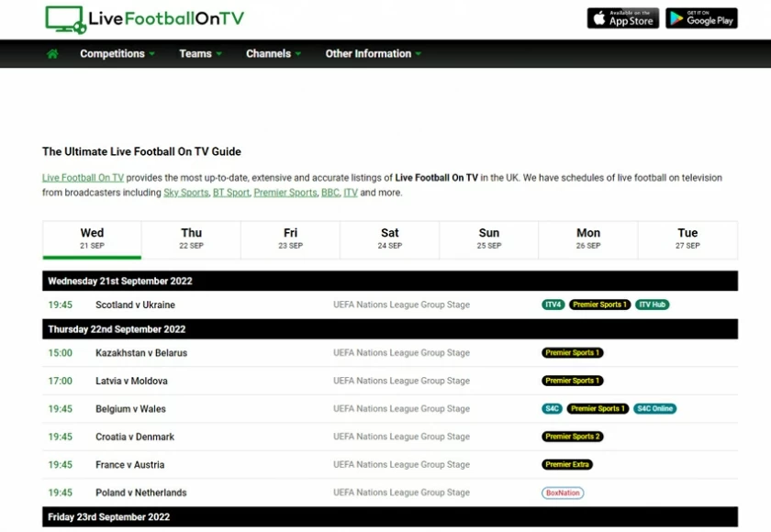The image size is (771, 532).
Task: Open the Other Information menu
Action: coord(372,54)
